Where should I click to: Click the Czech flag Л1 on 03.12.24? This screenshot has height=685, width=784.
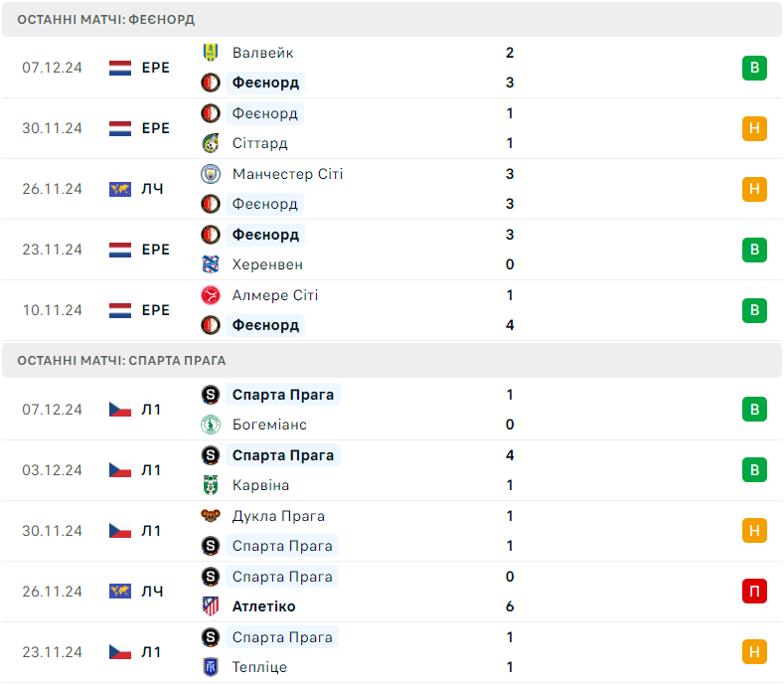pos(135,470)
